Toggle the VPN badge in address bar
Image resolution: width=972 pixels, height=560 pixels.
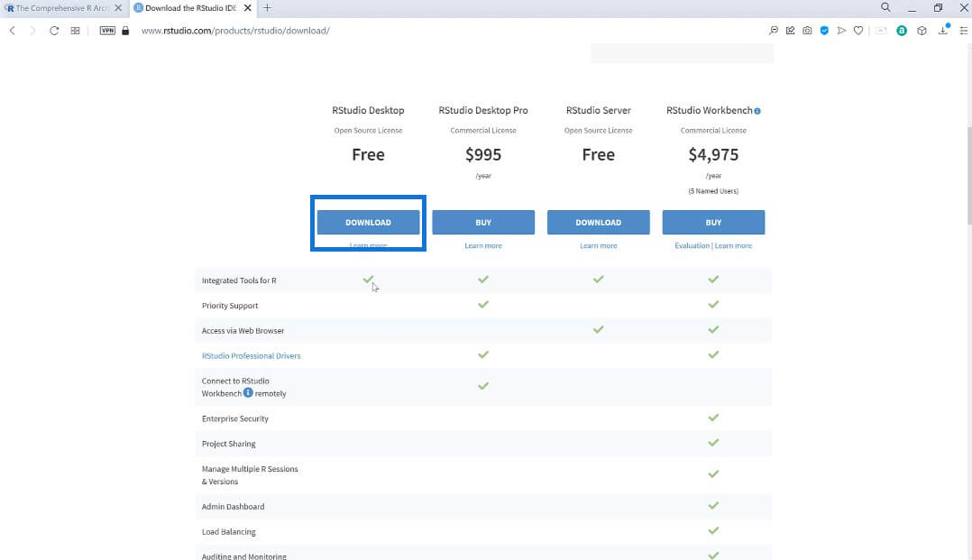coord(107,31)
